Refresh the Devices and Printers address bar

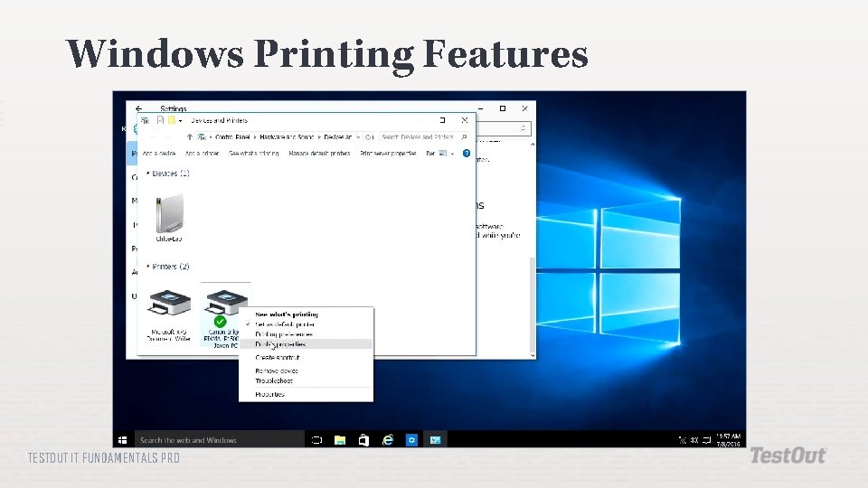click(x=369, y=136)
